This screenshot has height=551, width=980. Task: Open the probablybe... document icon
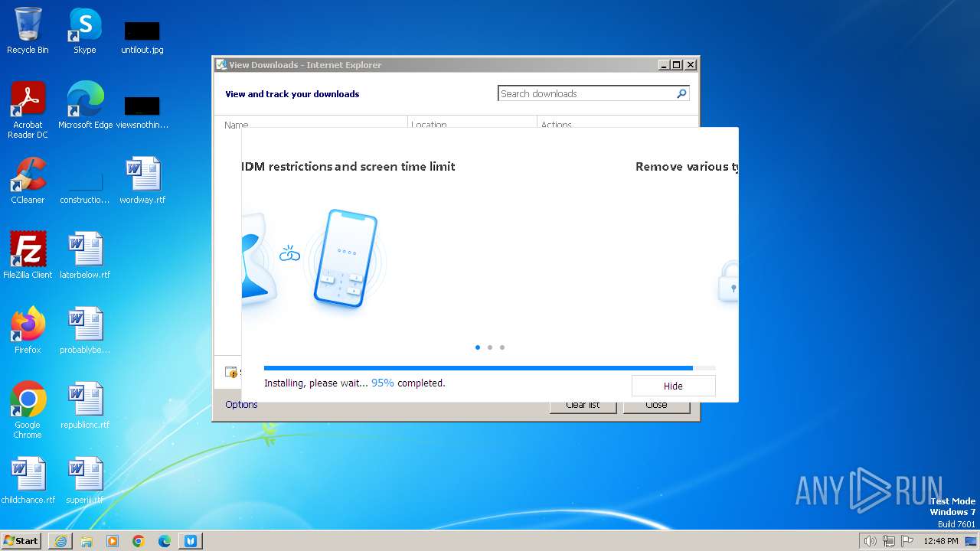tap(85, 330)
